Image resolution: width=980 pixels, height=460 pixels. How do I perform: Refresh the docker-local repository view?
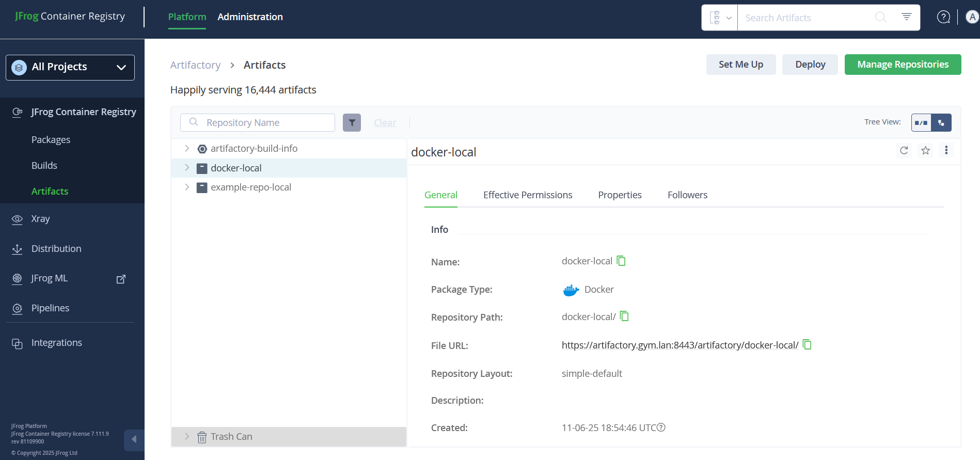coord(904,150)
